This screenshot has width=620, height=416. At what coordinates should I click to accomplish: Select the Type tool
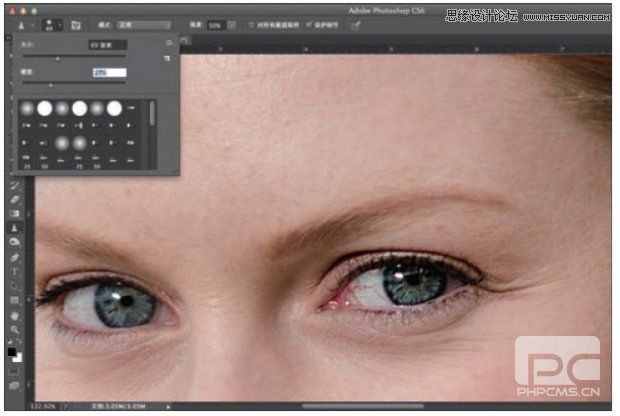click(15, 272)
